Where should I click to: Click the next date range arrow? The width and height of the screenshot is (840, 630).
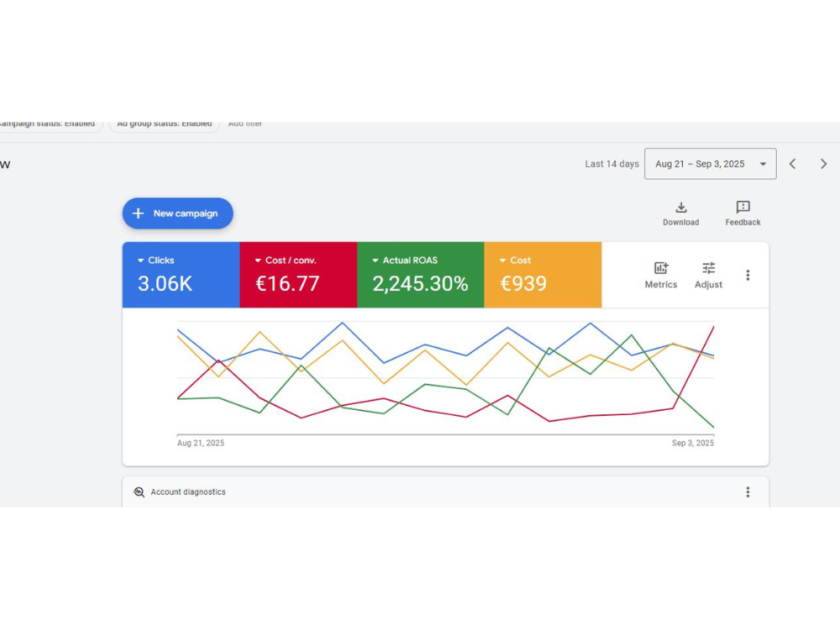pyautogui.click(x=824, y=164)
